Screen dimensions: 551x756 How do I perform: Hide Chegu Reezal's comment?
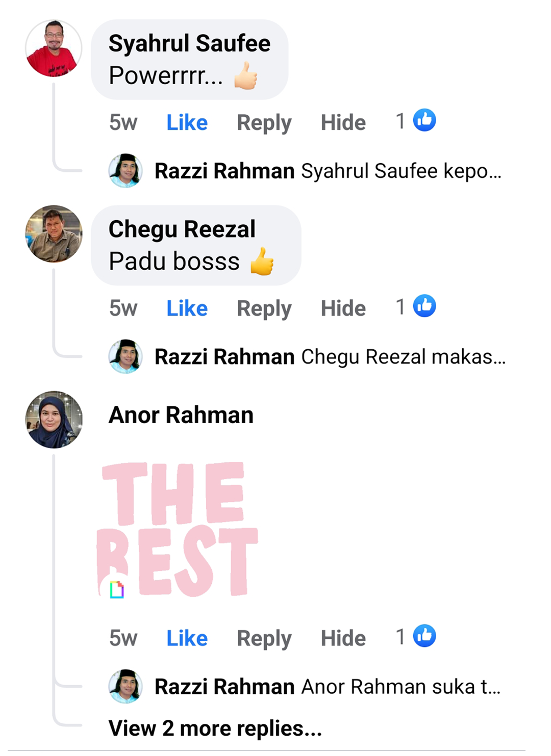[343, 308]
